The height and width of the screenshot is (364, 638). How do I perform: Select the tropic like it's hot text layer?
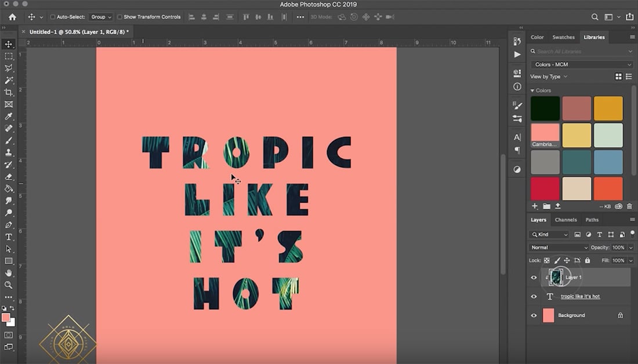tap(580, 297)
